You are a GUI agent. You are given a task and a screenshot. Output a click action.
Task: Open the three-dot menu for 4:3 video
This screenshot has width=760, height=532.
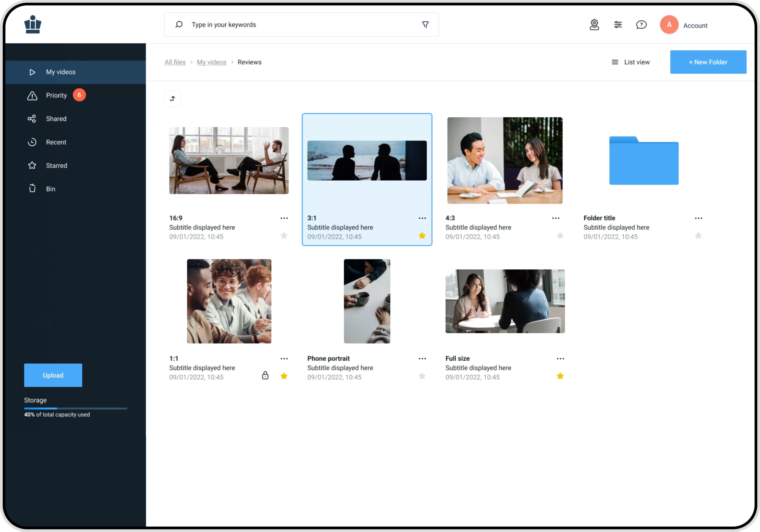(556, 218)
